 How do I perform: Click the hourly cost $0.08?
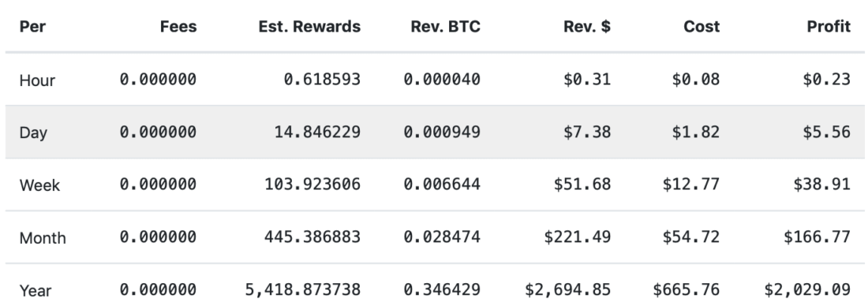pyautogui.click(x=696, y=80)
